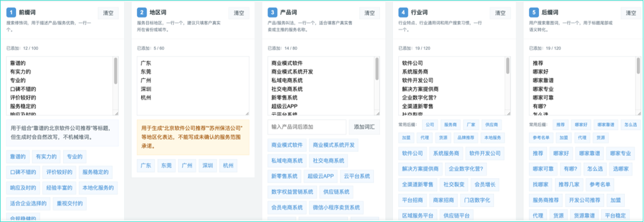Click 清空 in the 行业词 panel

coord(500,13)
